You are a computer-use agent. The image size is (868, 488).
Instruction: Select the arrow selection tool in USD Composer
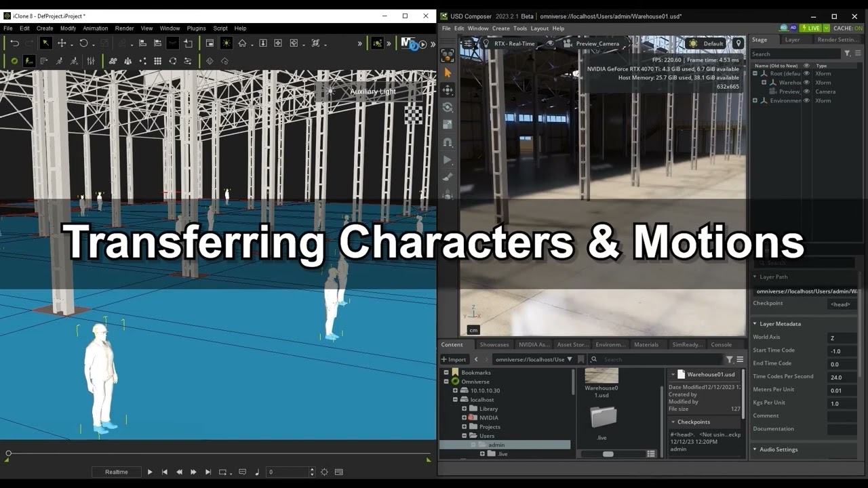pyautogui.click(x=448, y=73)
